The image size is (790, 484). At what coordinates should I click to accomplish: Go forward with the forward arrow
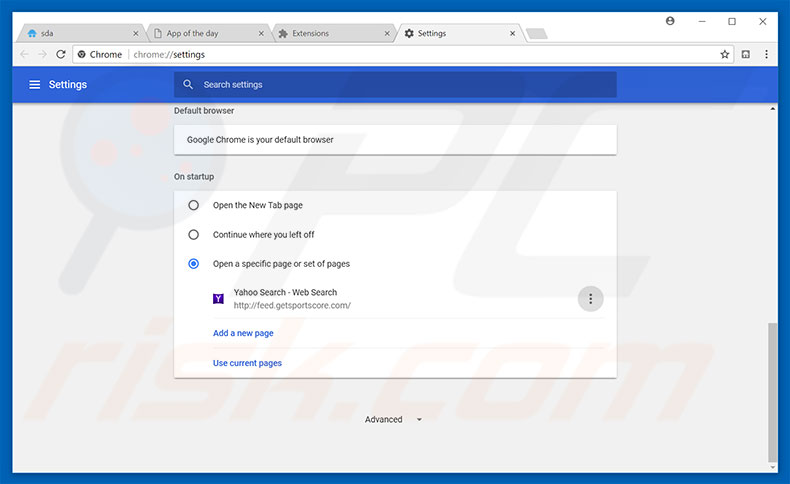tap(43, 54)
